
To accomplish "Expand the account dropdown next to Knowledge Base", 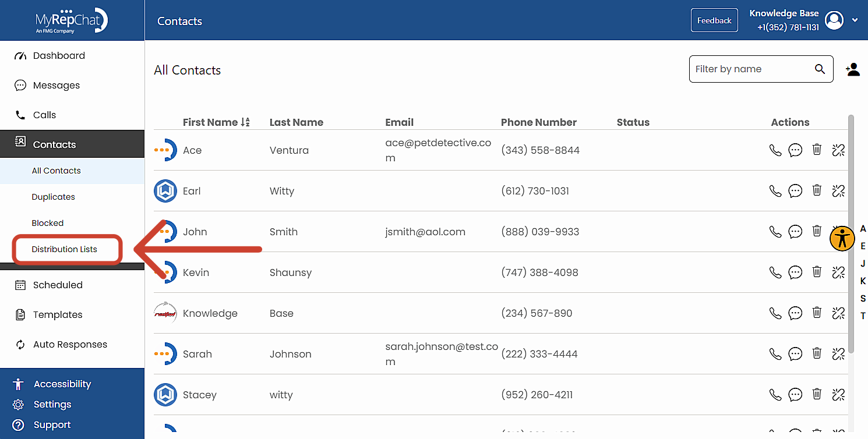I will point(855,20).
